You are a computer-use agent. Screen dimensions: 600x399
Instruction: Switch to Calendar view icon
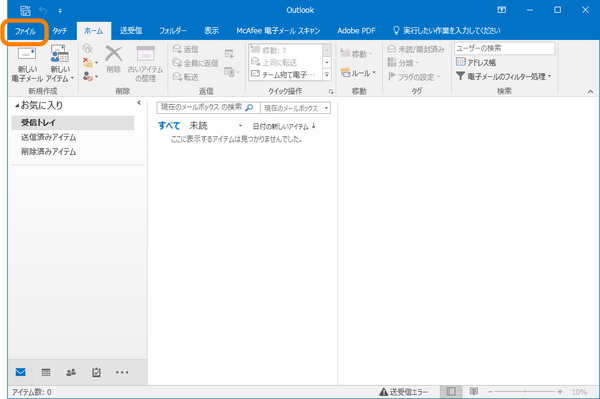(46, 372)
